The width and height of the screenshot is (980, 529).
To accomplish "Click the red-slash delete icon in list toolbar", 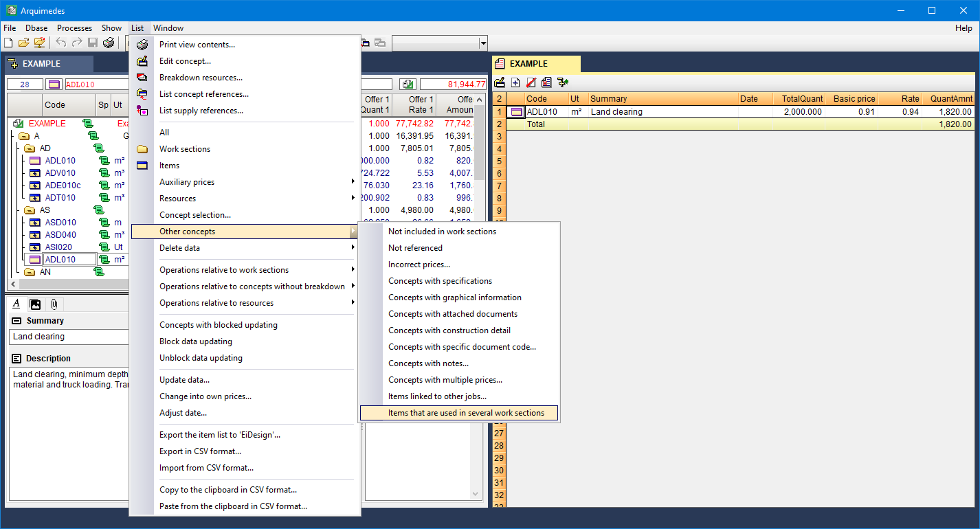I will pyautogui.click(x=531, y=82).
